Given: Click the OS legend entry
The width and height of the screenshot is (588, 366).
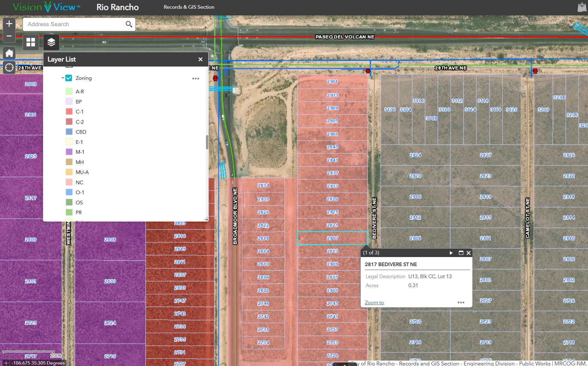Looking at the screenshot, I should 79,203.
